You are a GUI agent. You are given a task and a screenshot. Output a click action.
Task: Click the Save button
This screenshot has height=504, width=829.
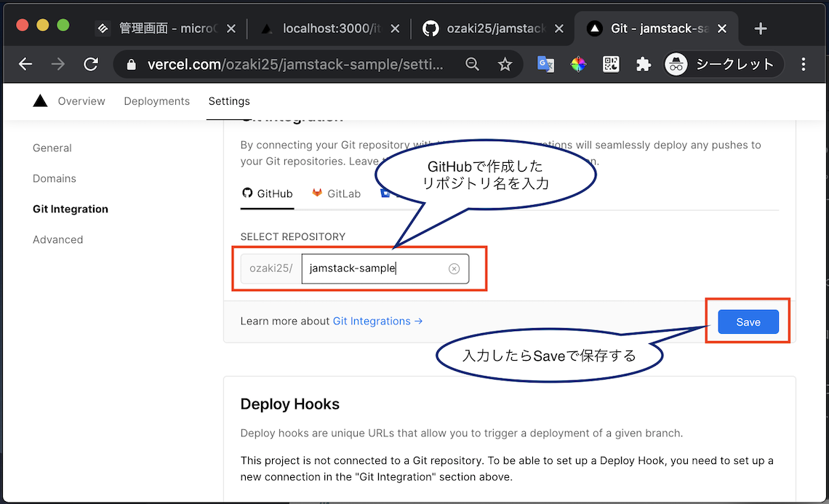click(748, 322)
